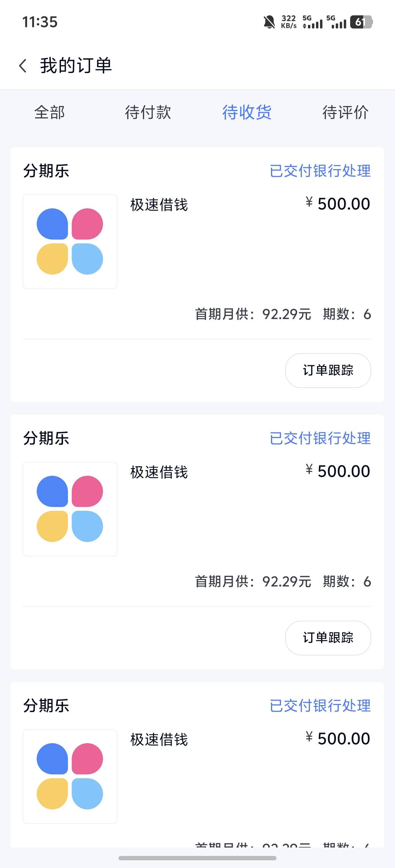Switch to the 待评价 tab
The width and height of the screenshot is (395, 868).
click(345, 112)
